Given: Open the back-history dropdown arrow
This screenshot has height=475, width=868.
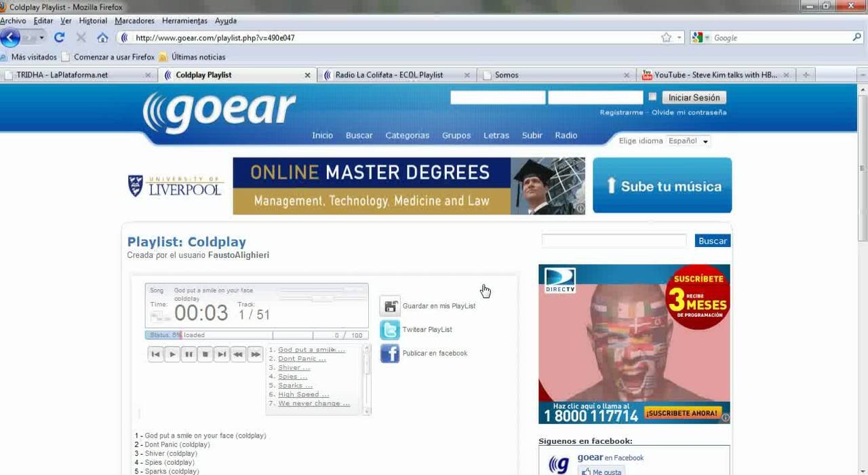Looking at the screenshot, I should 41,38.
